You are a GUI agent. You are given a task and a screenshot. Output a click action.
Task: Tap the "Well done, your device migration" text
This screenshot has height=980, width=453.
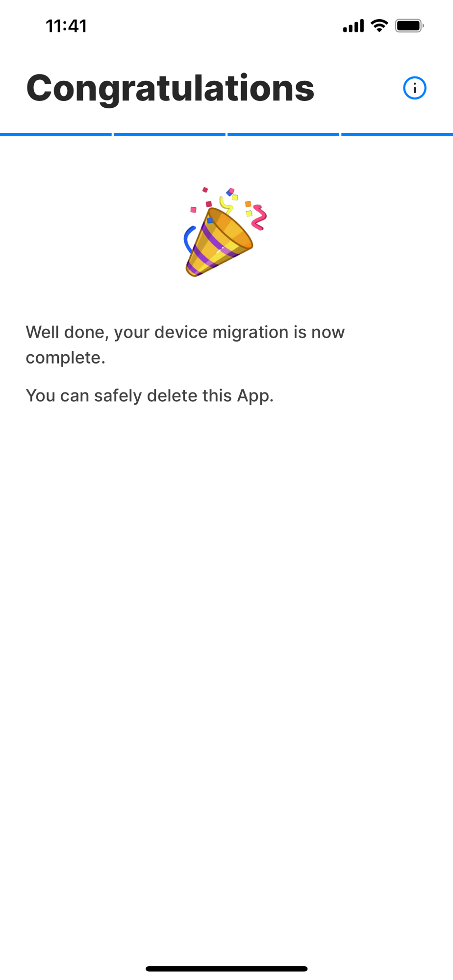157,332
